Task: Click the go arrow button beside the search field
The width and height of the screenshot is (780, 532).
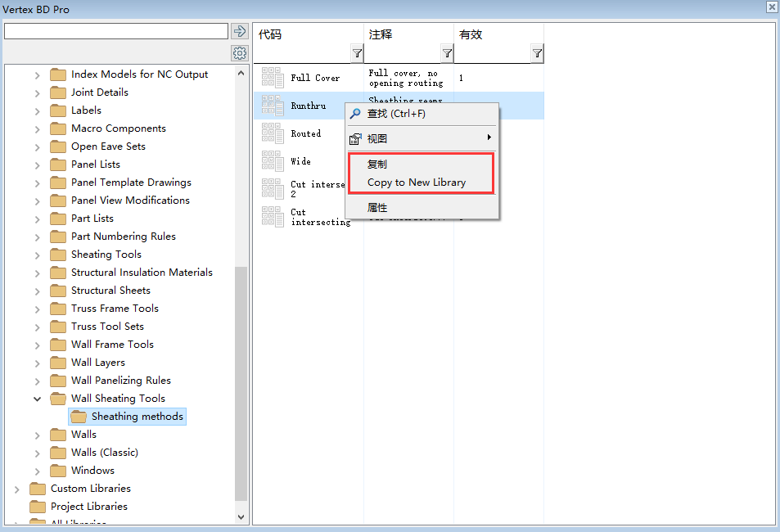Action: click(x=240, y=31)
